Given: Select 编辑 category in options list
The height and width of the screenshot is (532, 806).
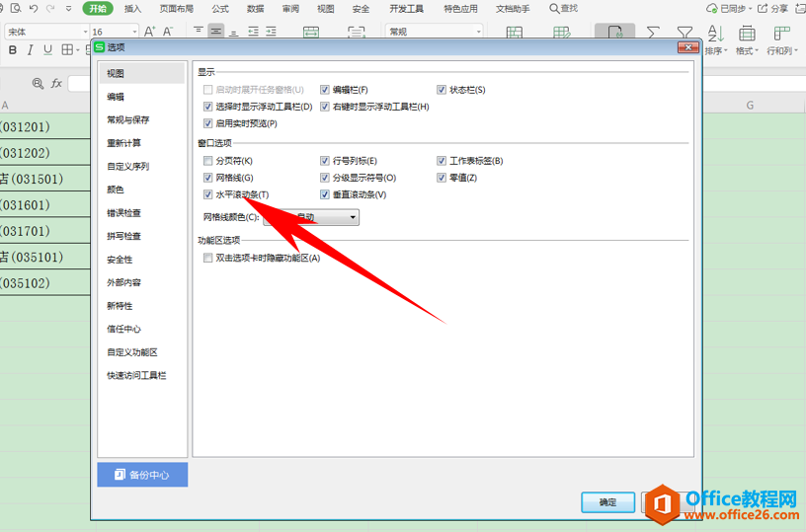Looking at the screenshot, I should point(116,97).
